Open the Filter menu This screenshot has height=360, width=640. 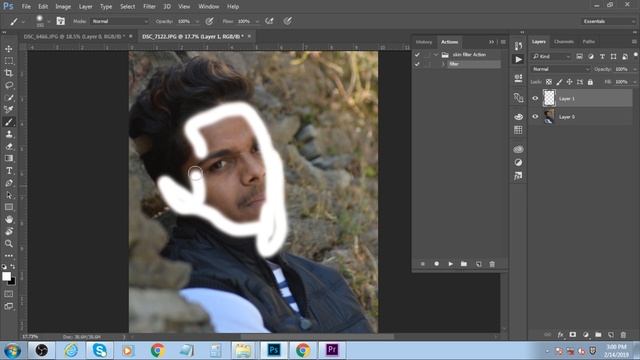(149, 7)
